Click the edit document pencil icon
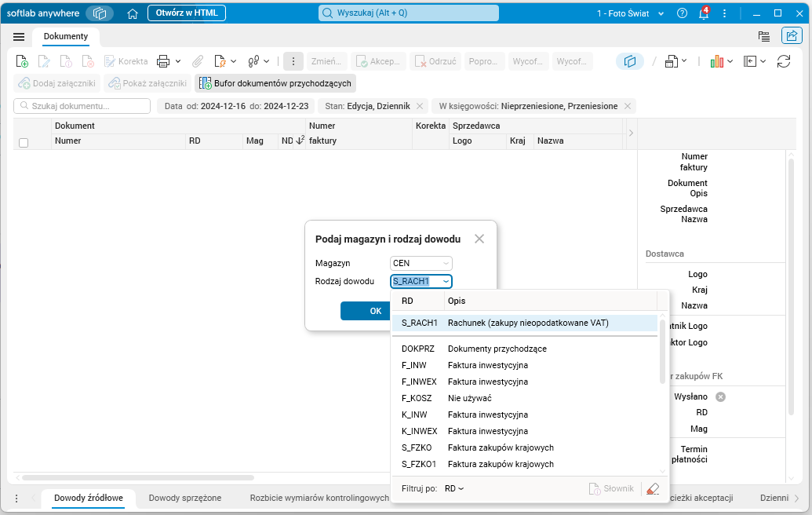The image size is (812, 515). pyautogui.click(x=44, y=61)
